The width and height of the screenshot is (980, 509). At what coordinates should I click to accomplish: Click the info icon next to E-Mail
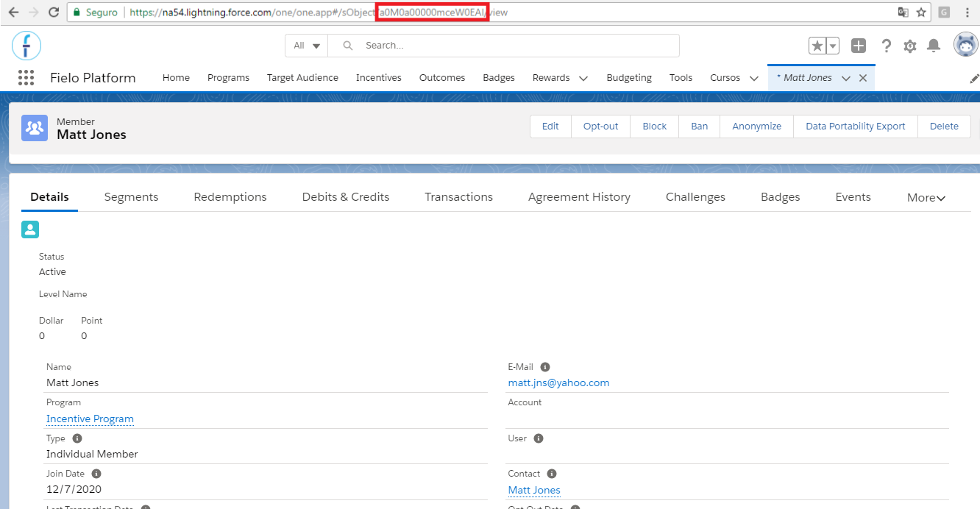(545, 366)
